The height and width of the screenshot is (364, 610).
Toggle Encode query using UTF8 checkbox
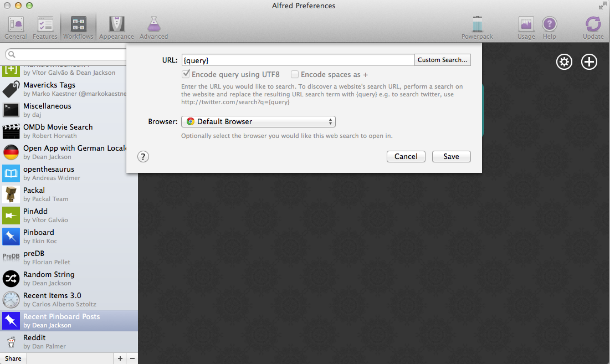[x=186, y=74]
